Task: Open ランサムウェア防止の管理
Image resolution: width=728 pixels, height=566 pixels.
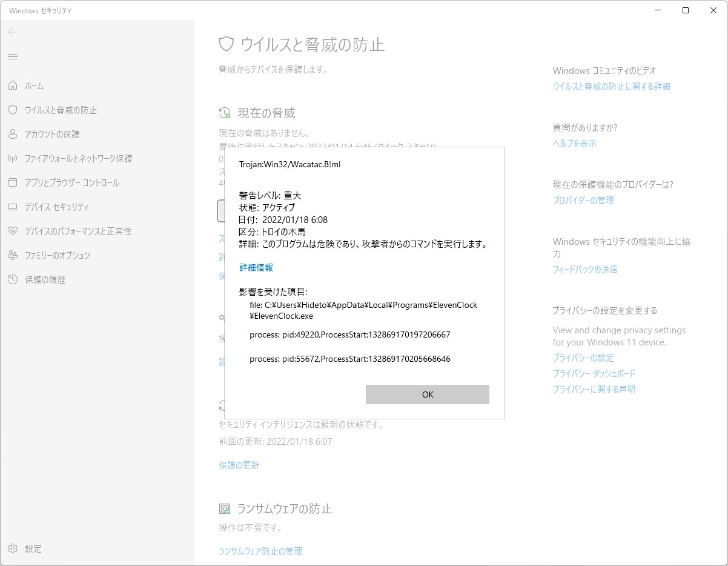Action: (260, 551)
